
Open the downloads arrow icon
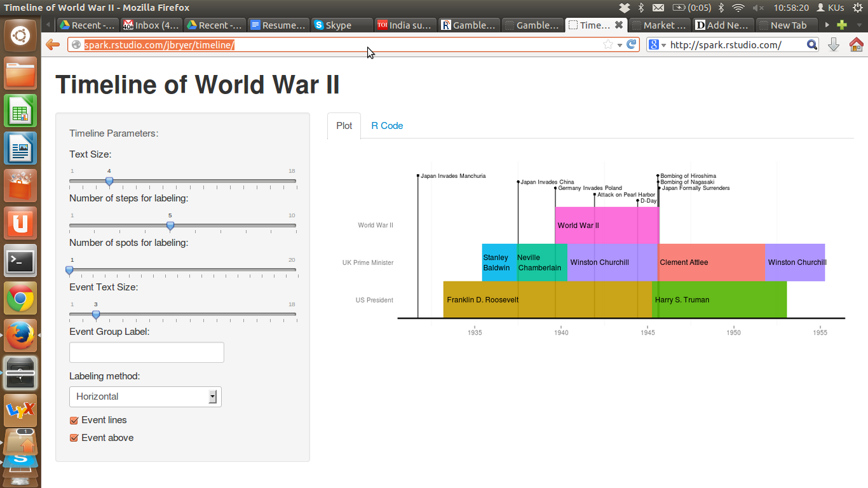point(834,44)
